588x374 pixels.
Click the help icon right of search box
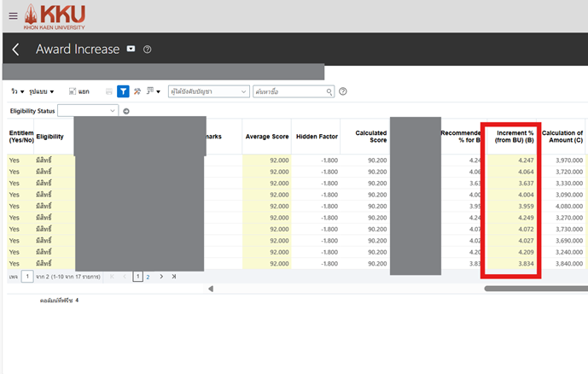(x=343, y=91)
